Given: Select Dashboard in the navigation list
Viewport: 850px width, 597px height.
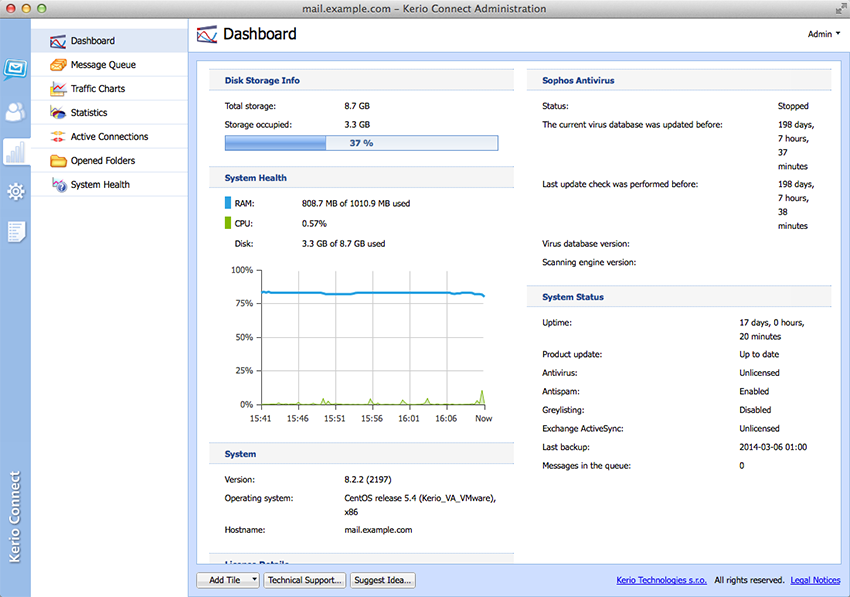Looking at the screenshot, I should click(92, 41).
